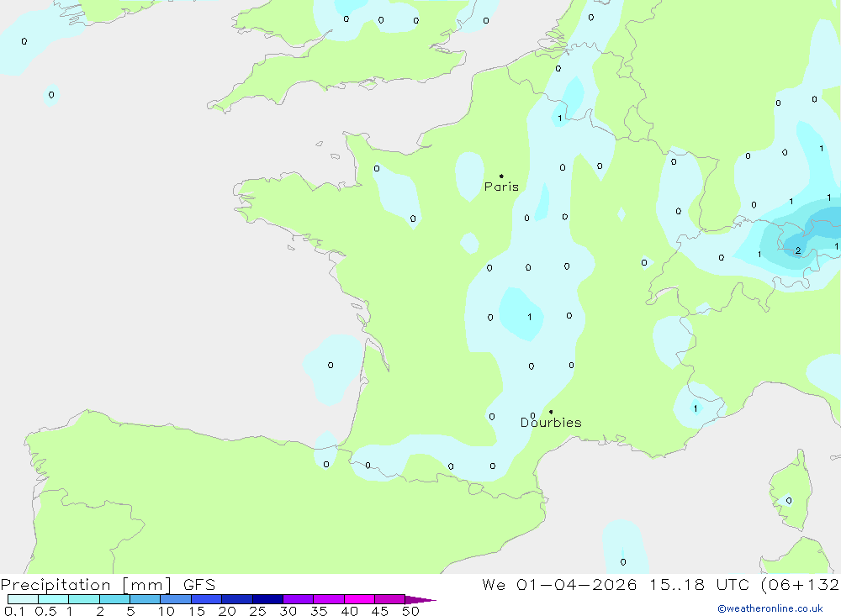Viewport: 841px width, 616px height.
Task: Pick the 5–10 mm legend swatch
Action: [145, 599]
